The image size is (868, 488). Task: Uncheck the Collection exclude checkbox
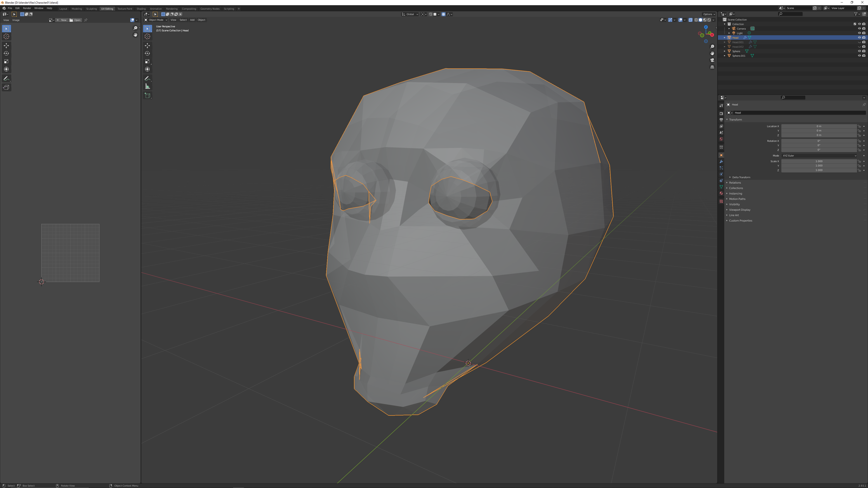tap(855, 24)
